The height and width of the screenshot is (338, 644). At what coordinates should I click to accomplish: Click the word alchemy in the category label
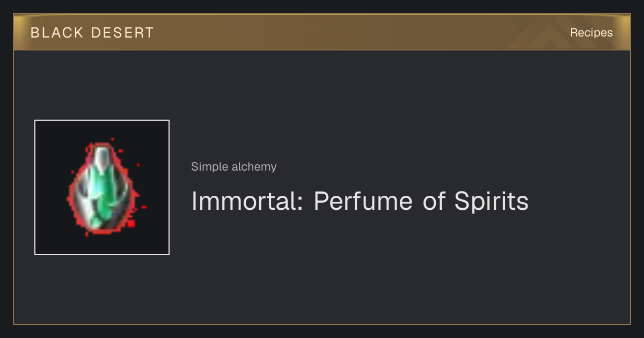pyautogui.click(x=254, y=167)
